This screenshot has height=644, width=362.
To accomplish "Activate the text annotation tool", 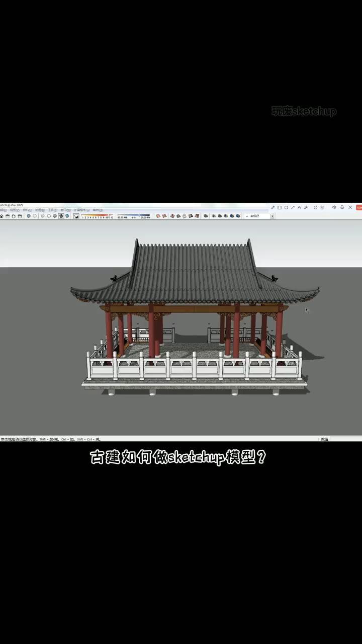I will coord(299,207).
